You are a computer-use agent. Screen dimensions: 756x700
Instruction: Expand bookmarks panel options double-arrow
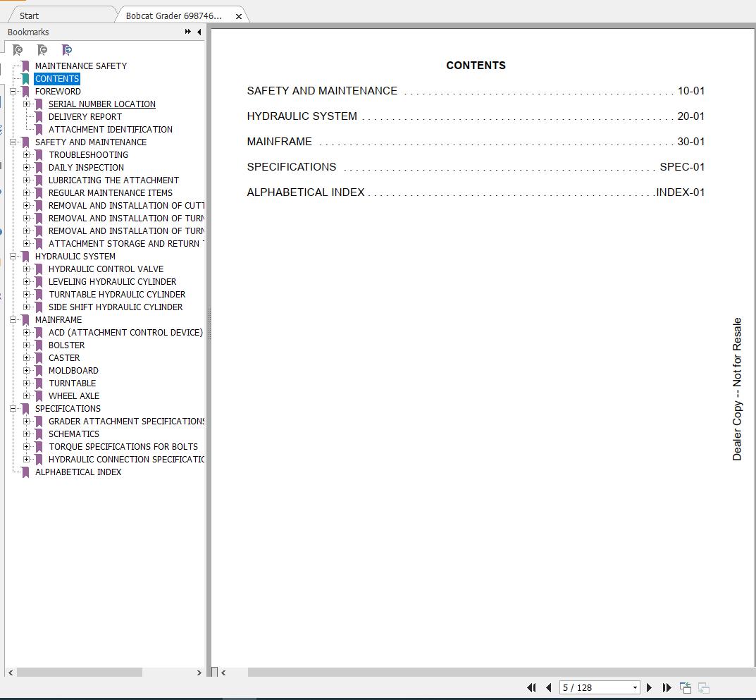[x=187, y=32]
